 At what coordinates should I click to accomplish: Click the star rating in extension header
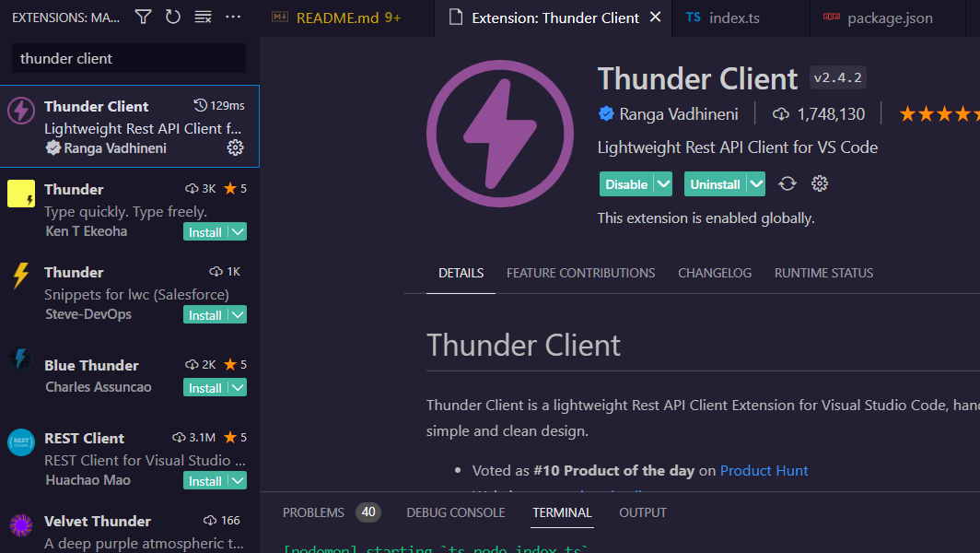[x=939, y=114]
